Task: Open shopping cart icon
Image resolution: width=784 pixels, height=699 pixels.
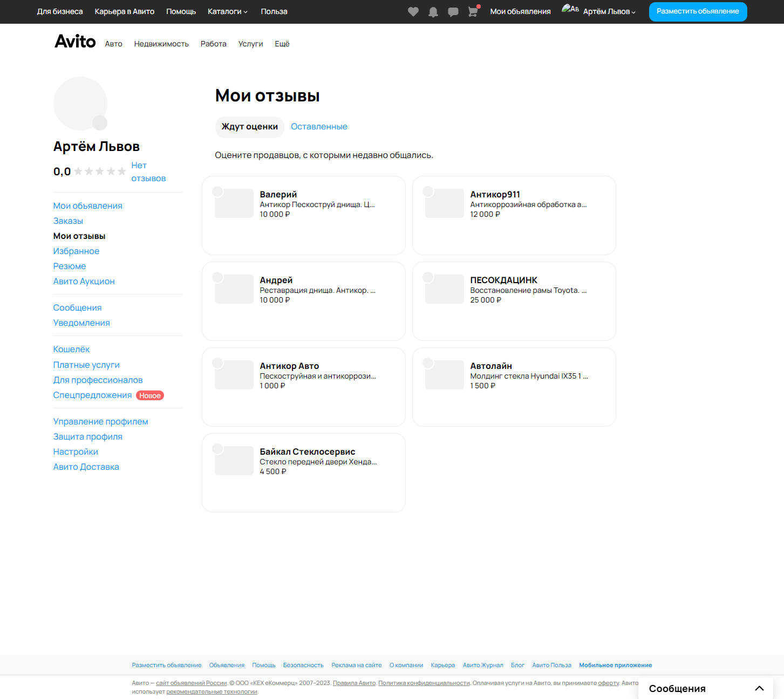Action: click(x=473, y=11)
